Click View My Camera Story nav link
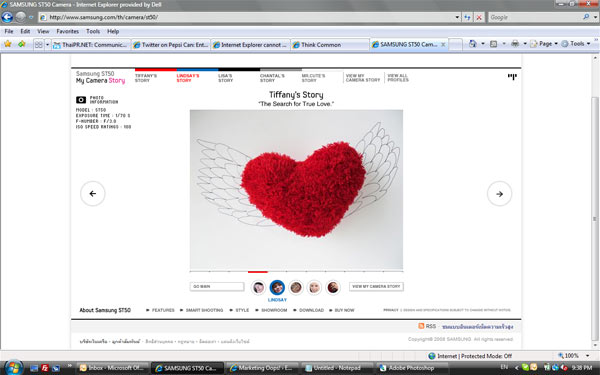Viewport: 600px width, 375px height. [363, 78]
